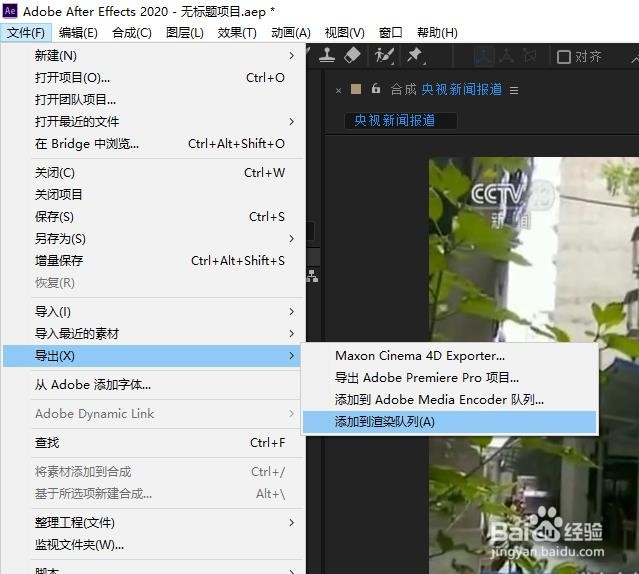Select the Puppet Pin tool

(x=416, y=55)
